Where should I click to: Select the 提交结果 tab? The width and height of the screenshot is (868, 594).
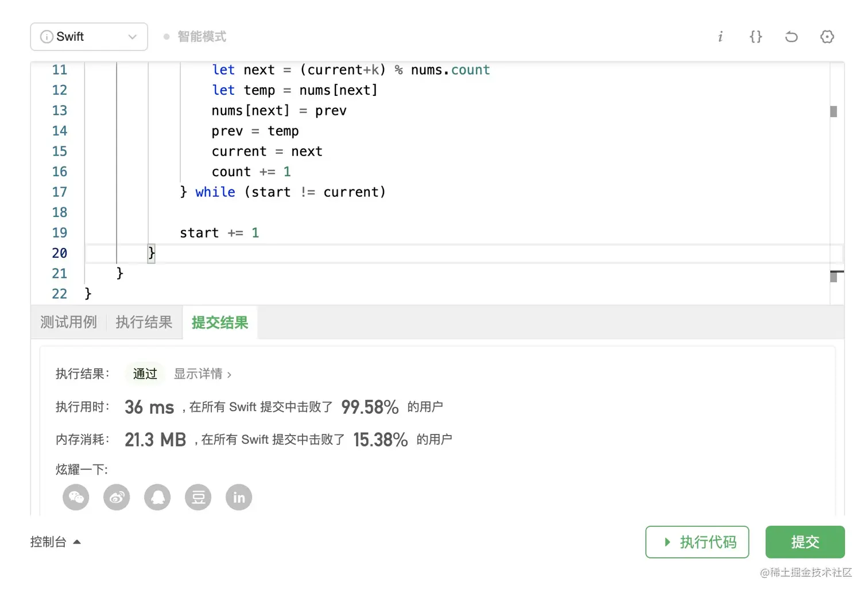[x=220, y=323]
